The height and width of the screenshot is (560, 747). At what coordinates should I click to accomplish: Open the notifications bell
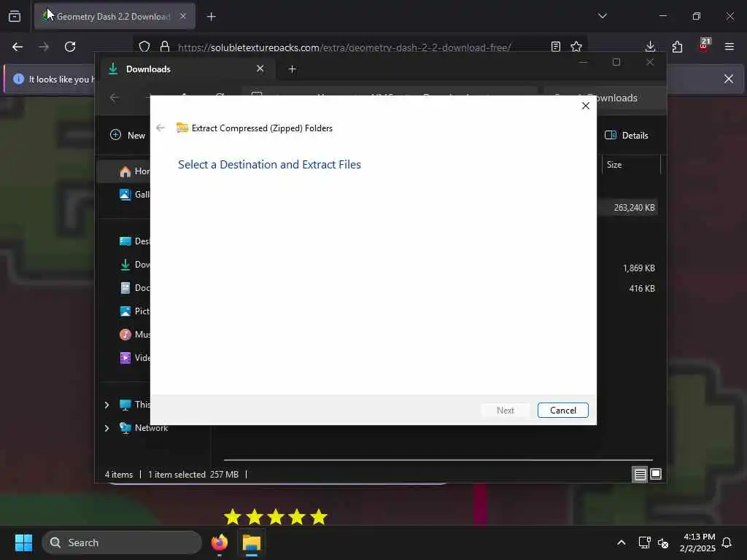tap(727, 542)
